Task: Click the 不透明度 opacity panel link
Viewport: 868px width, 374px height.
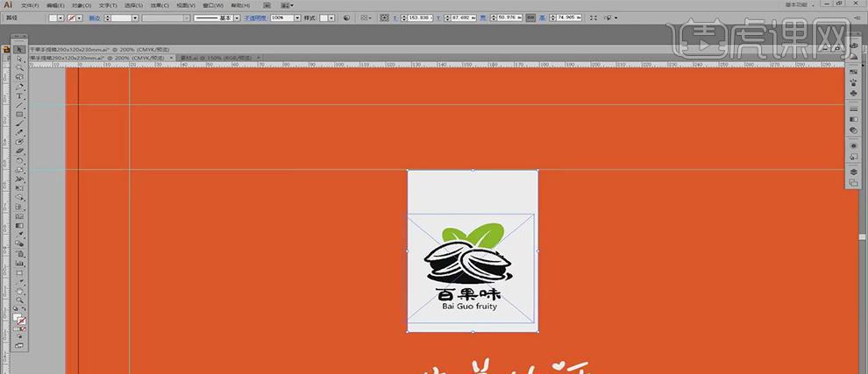Action: (255, 18)
